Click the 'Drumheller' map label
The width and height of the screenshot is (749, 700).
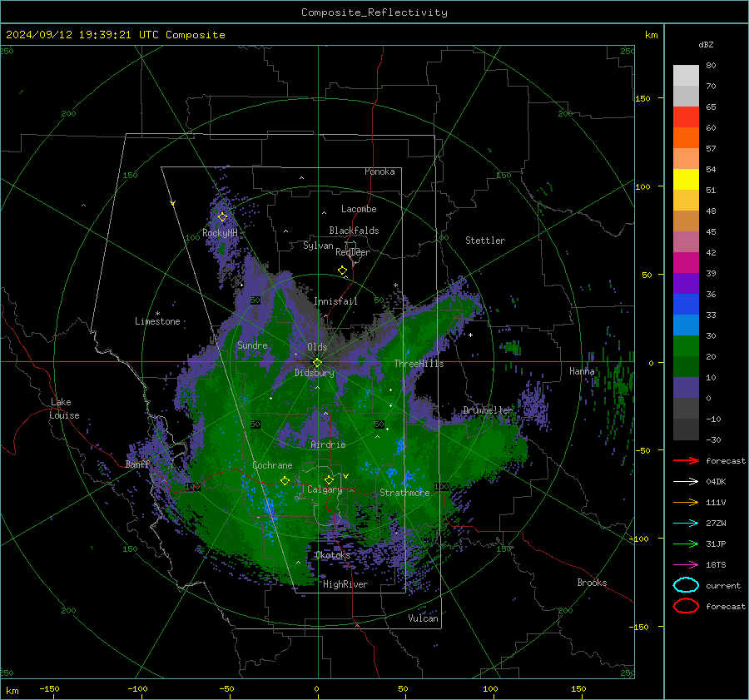coord(488,410)
